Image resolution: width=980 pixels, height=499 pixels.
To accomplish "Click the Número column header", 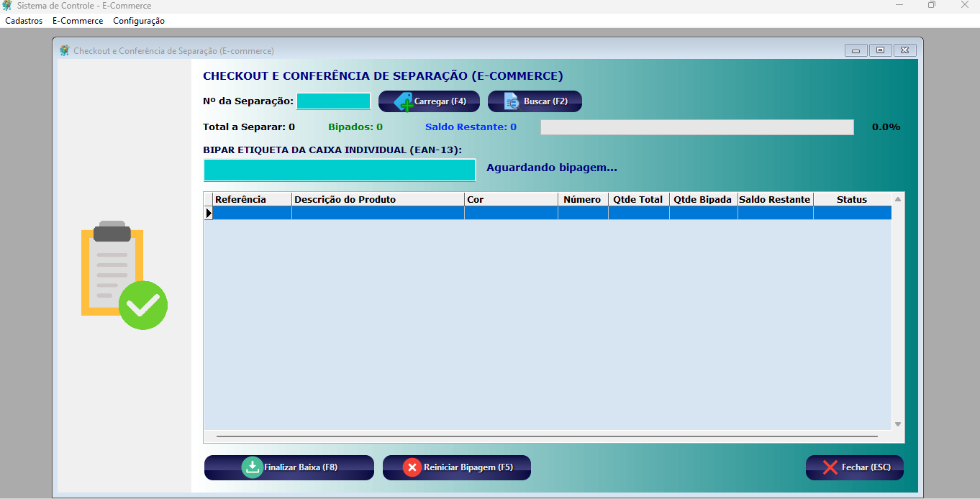I will tap(583, 199).
